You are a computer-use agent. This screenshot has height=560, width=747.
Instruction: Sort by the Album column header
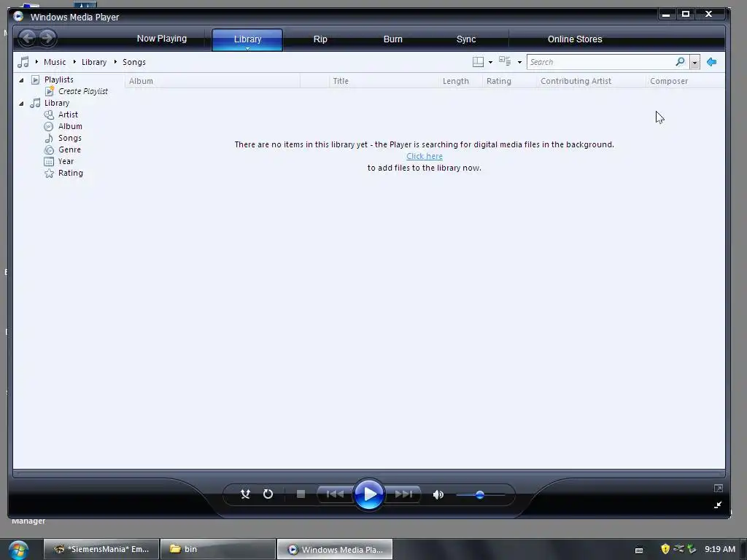pyautogui.click(x=212, y=81)
